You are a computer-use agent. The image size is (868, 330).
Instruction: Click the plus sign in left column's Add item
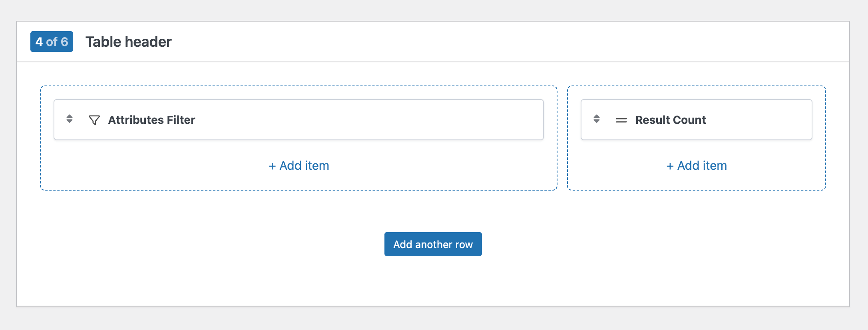coord(272,166)
